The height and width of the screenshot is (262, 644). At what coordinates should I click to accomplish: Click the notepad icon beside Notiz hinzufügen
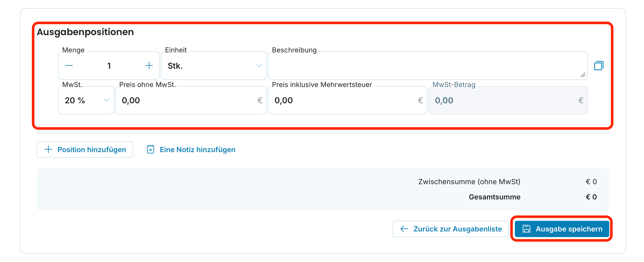[x=151, y=149]
